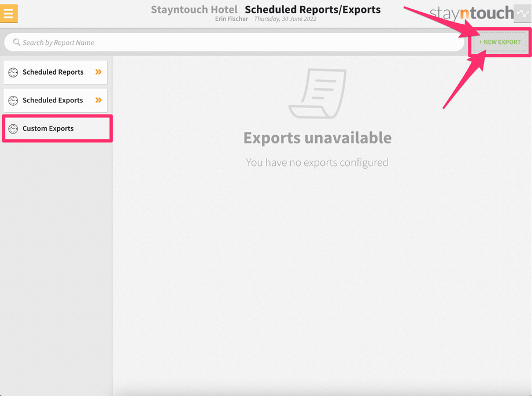The width and height of the screenshot is (532, 396).
Task: Select the Custom Exports section
Action: (x=57, y=128)
